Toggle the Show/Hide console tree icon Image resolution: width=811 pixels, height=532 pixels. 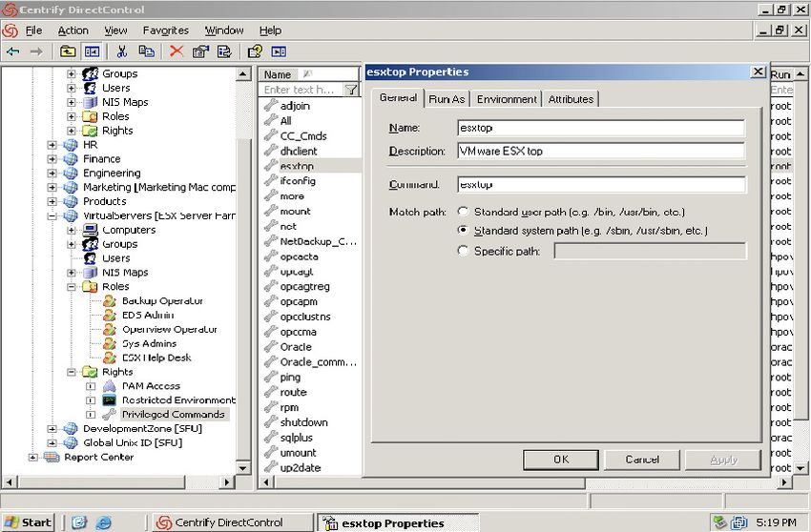[92, 51]
